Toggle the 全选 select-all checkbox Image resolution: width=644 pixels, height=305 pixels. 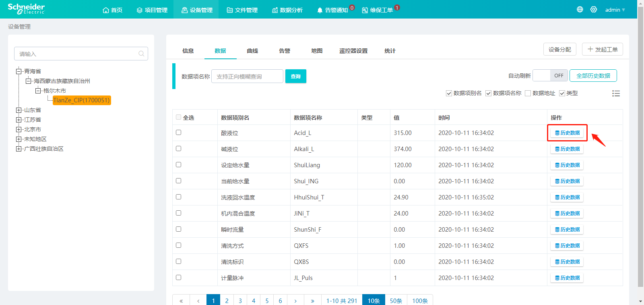[179, 117]
